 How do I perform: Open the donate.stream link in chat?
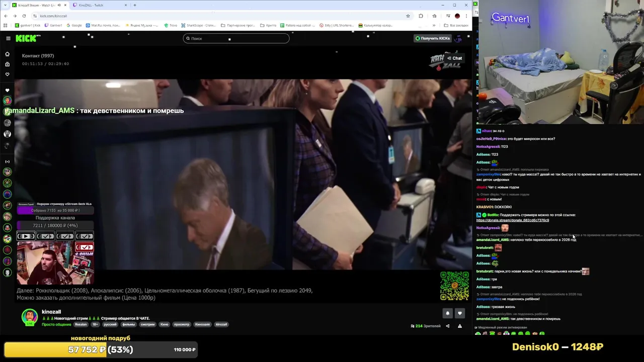coord(513,220)
